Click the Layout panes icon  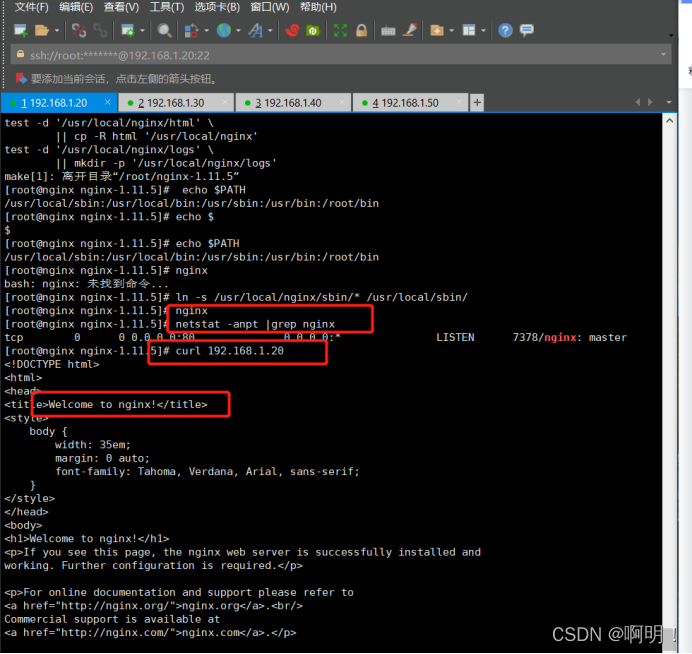pos(469,30)
